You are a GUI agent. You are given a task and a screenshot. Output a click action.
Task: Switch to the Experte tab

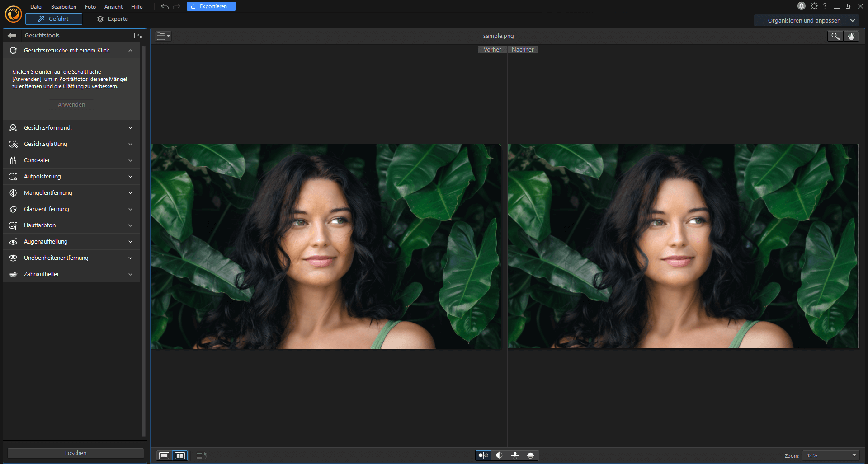point(113,19)
